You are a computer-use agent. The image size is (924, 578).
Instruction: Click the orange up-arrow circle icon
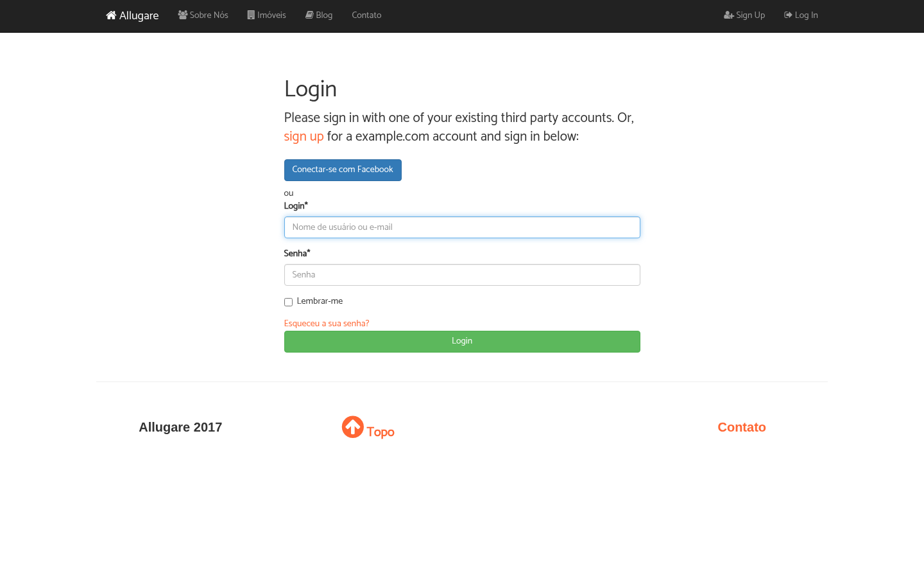(x=353, y=427)
